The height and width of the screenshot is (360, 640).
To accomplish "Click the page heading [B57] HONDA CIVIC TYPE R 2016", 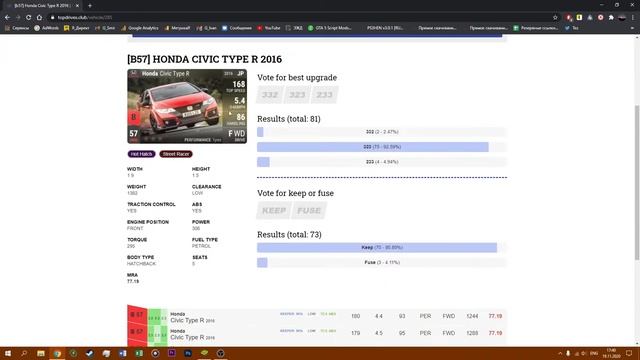I will [x=204, y=59].
